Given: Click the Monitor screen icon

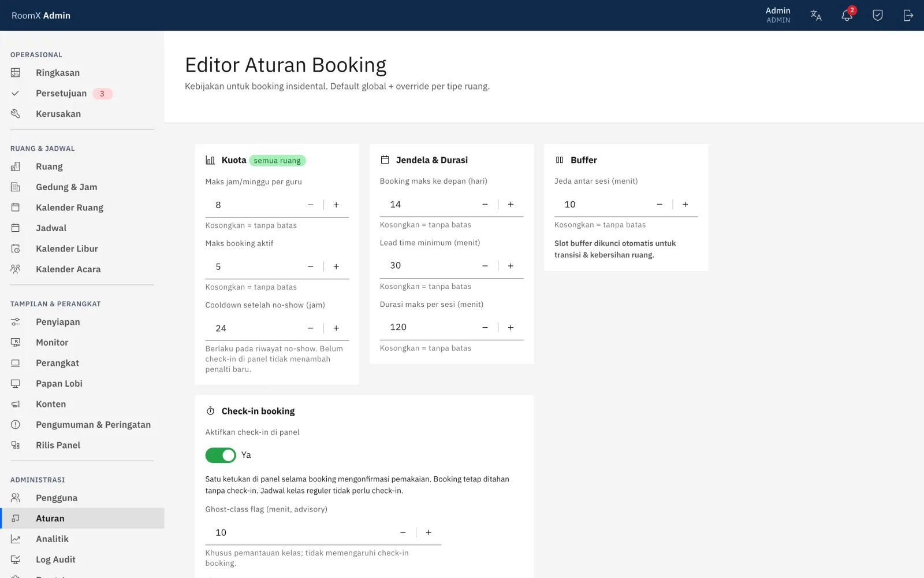Looking at the screenshot, I should pyautogui.click(x=16, y=343).
